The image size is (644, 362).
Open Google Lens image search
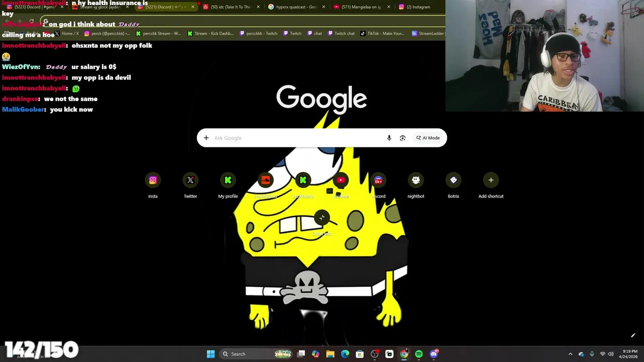[403, 138]
